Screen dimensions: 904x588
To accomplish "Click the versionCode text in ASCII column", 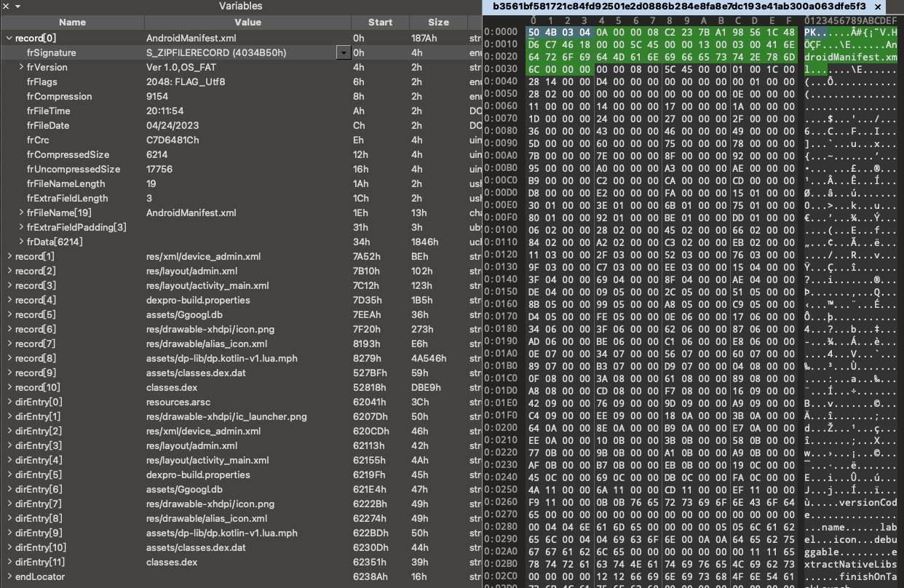I will coord(868,503).
